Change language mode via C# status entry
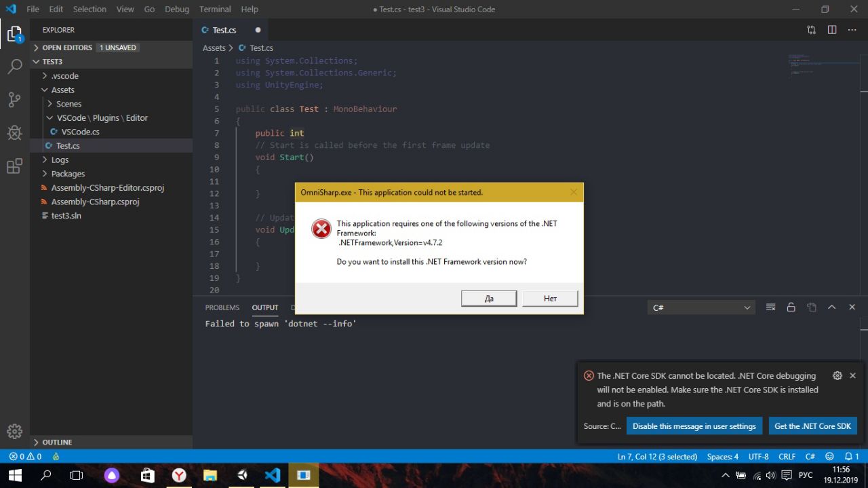 810,457
